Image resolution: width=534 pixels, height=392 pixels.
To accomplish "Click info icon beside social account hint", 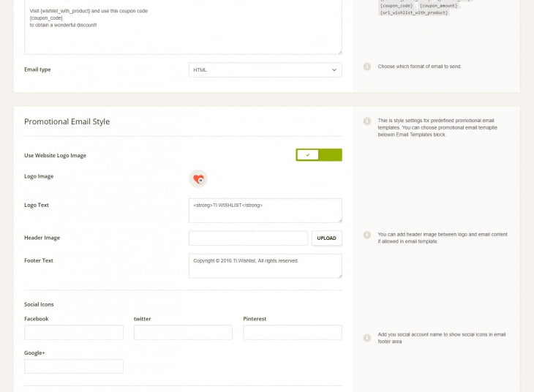I will point(366,337).
